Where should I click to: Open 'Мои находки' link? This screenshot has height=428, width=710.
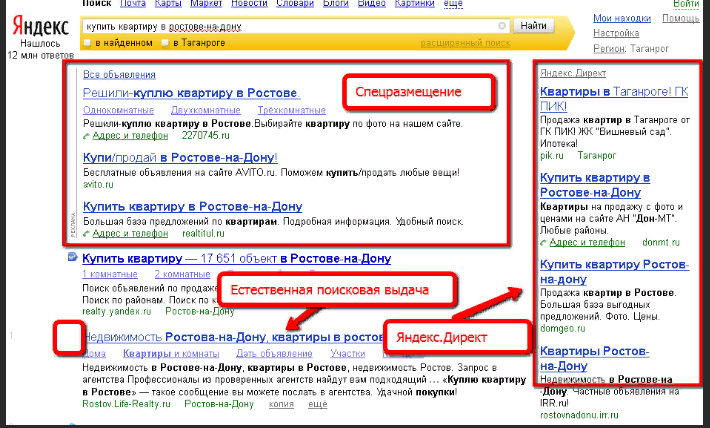(x=622, y=19)
